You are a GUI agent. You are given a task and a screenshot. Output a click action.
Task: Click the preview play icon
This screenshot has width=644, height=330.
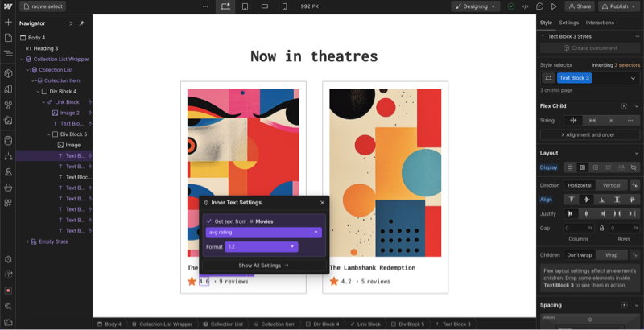point(554,6)
